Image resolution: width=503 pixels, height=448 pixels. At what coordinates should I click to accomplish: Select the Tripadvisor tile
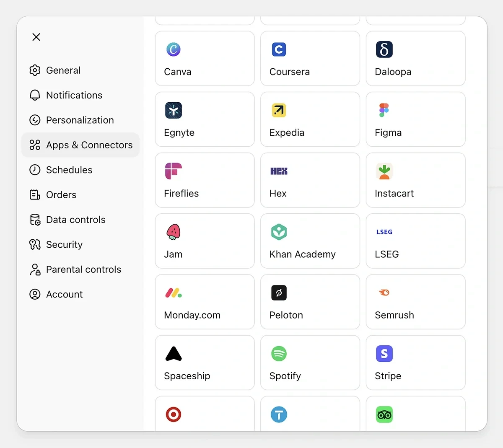(x=415, y=415)
